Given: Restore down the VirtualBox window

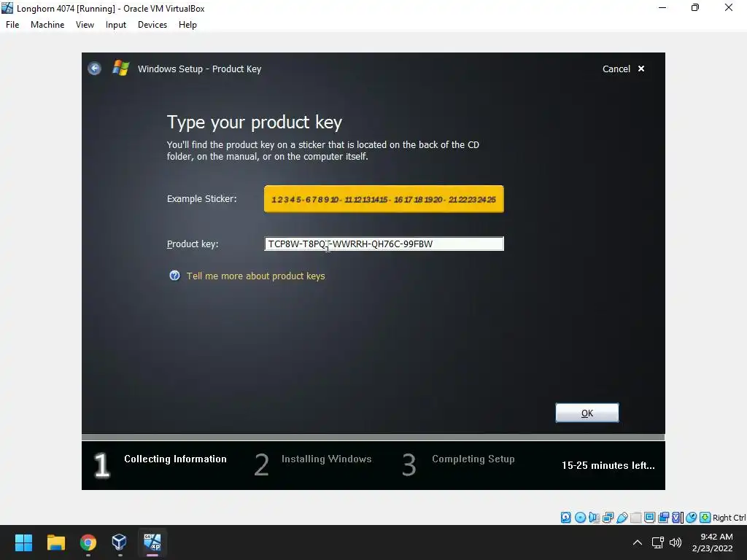Looking at the screenshot, I should (x=695, y=7).
